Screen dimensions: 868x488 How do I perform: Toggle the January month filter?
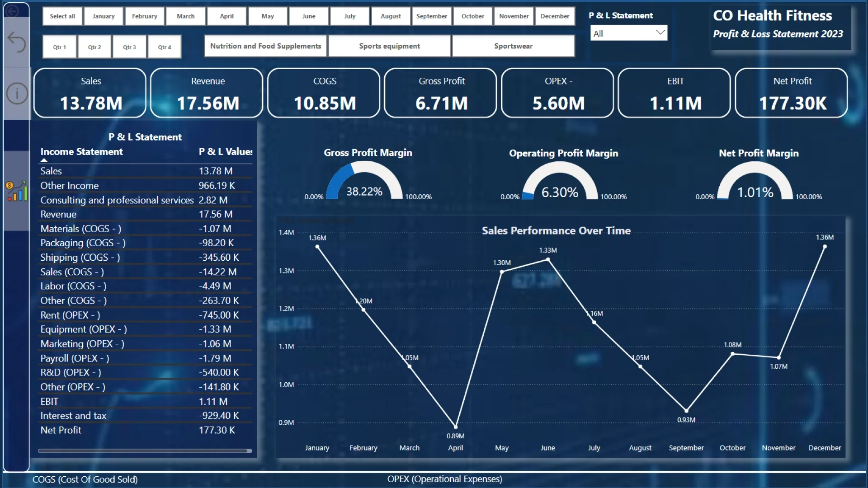103,16
